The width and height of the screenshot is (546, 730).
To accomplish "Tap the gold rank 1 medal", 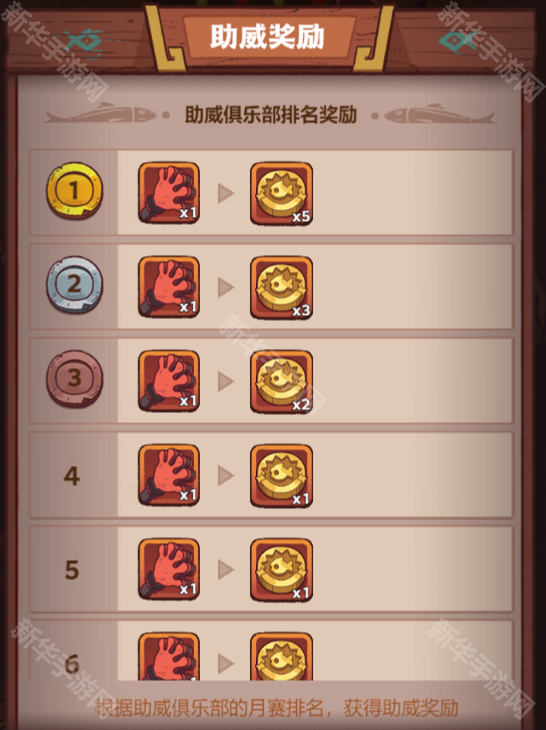I will click(74, 190).
